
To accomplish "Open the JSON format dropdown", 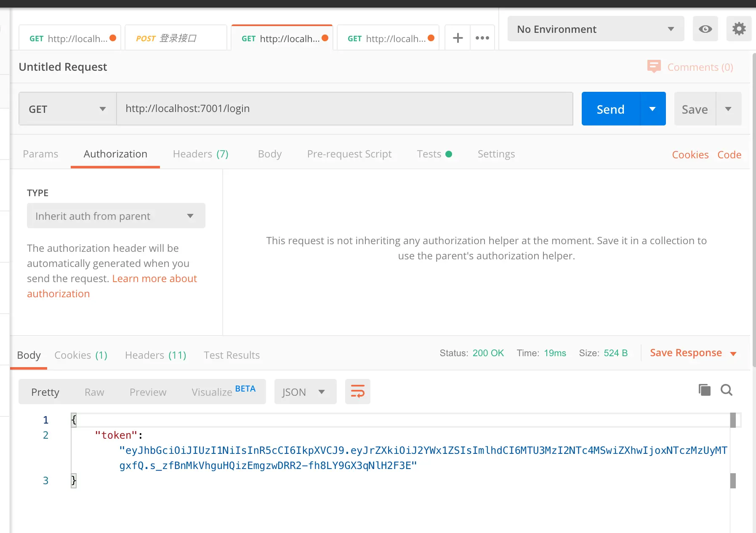I will click(x=306, y=392).
